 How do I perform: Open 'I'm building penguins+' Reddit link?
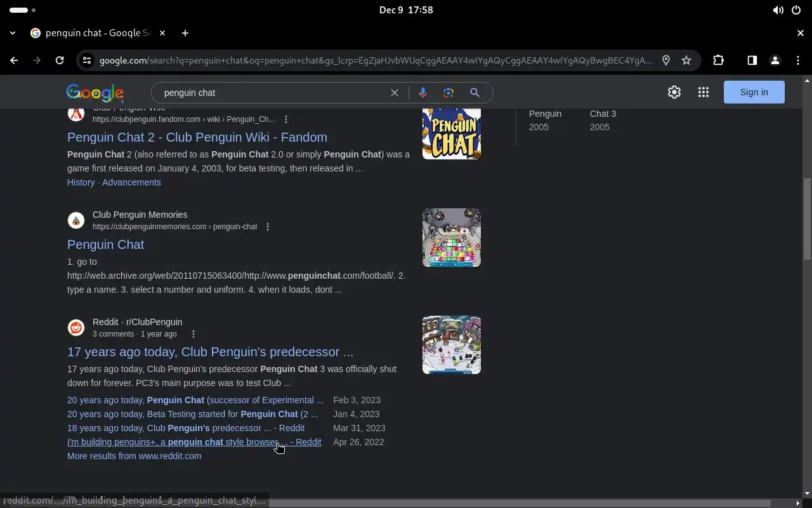(194, 442)
